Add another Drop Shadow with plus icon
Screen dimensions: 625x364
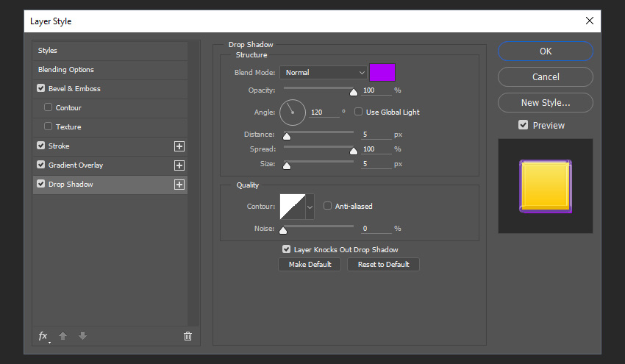click(179, 185)
